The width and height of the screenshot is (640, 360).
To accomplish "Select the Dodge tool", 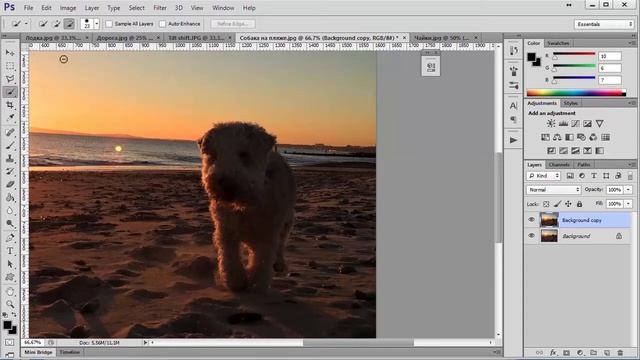I will coord(10,224).
